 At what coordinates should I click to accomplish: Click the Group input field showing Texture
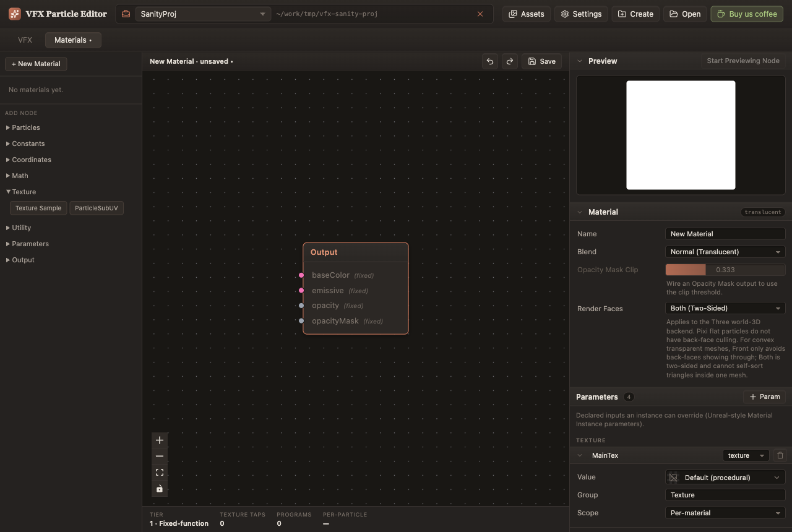click(725, 495)
